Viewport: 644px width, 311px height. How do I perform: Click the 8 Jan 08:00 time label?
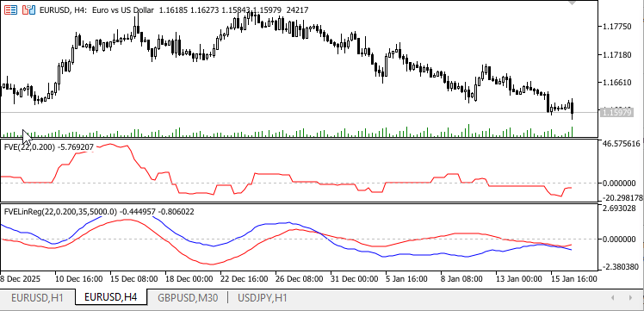point(462,279)
